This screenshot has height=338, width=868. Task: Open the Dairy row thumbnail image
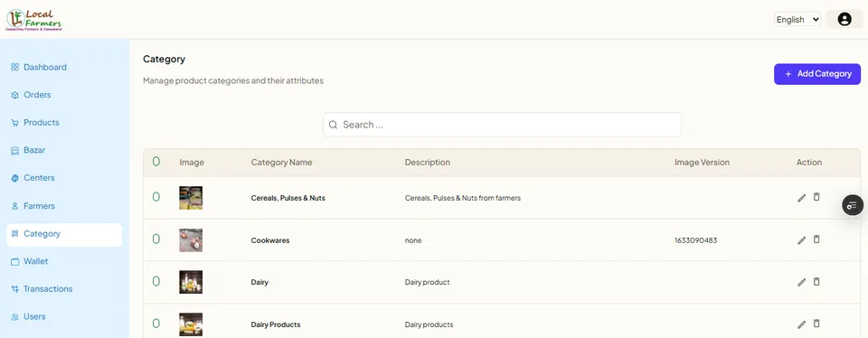pyautogui.click(x=191, y=282)
